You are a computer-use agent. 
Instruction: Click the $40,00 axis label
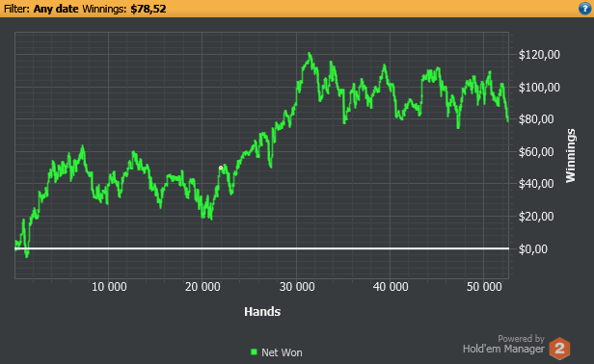click(536, 184)
